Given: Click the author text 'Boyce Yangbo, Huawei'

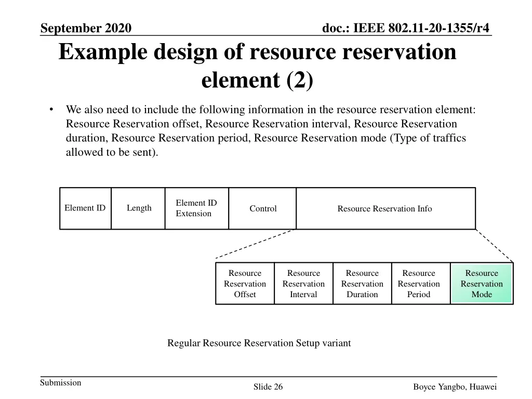Looking at the screenshot, I should tap(455, 387).
